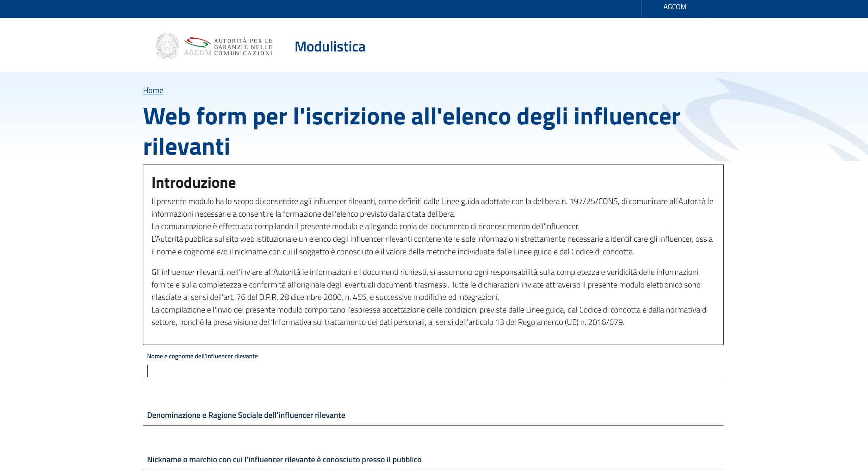Select the Nickname o marchio field
This screenshot has width=868, height=476.
[x=433, y=460]
